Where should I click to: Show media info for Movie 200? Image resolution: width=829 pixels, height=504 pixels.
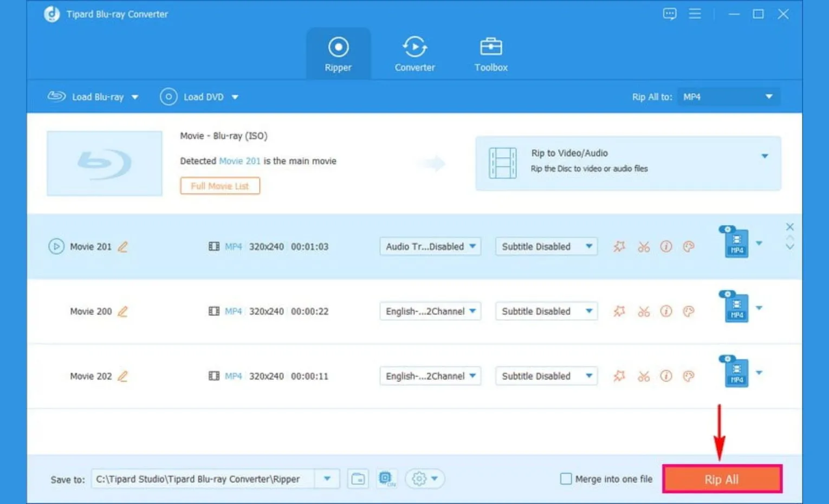click(x=666, y=312)
